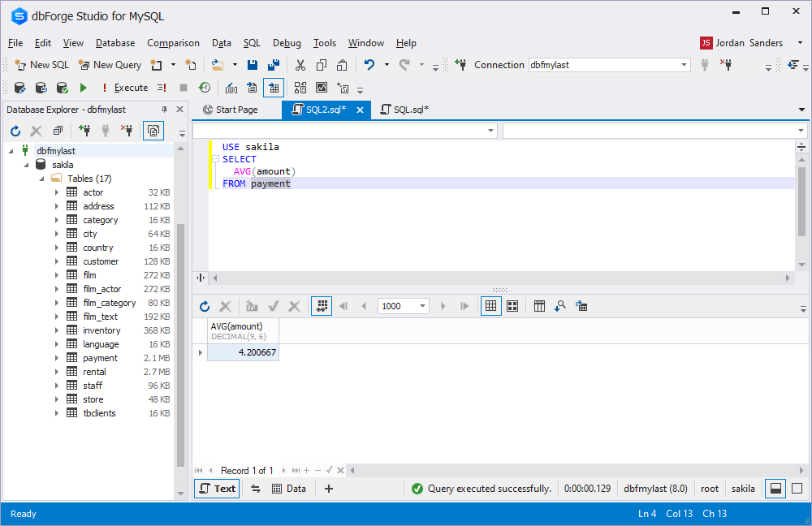
Task: Go to last page of results
Action: pos(464,306)
